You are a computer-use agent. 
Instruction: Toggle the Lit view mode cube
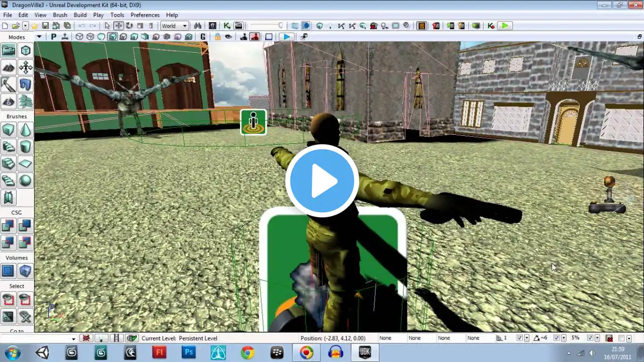[x=112, y=37]
